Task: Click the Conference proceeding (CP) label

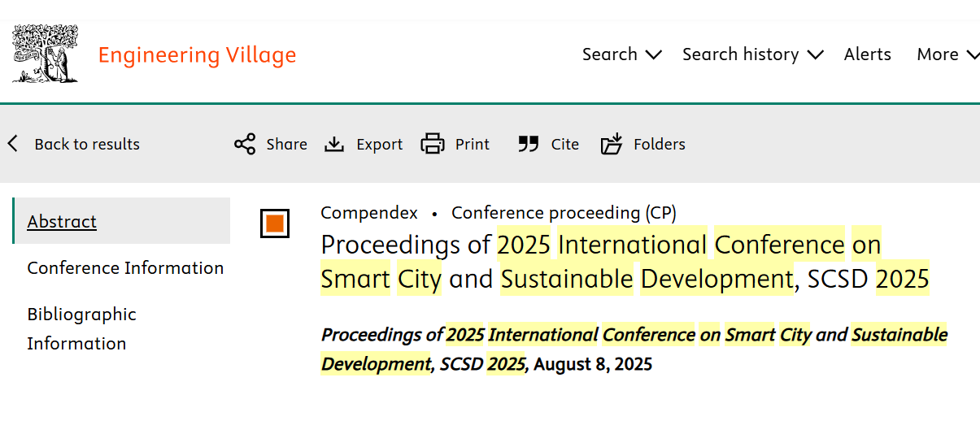Action: click(x=564, y=213)
